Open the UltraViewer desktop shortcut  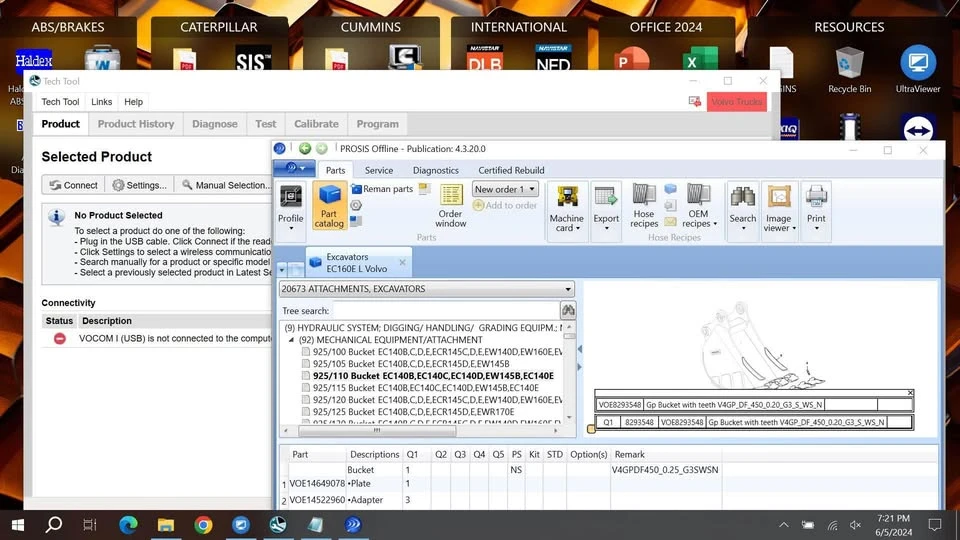point(918,69)
